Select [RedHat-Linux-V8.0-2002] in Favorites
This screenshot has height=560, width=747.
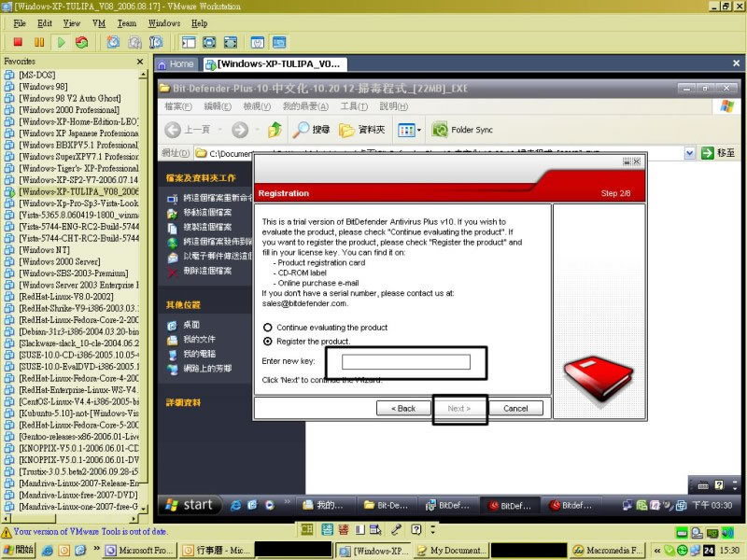click(x=66, y=297)
